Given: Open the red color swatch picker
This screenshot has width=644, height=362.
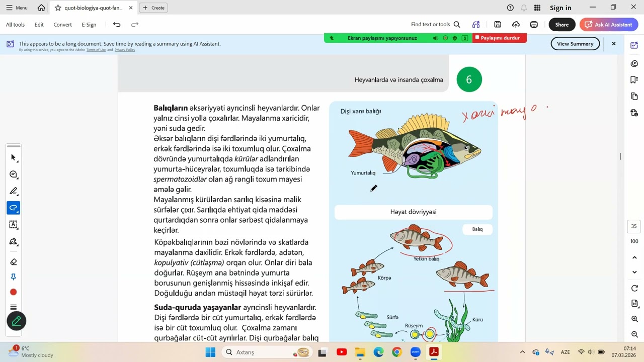Looking at the screenshot, I should point(14,292).
